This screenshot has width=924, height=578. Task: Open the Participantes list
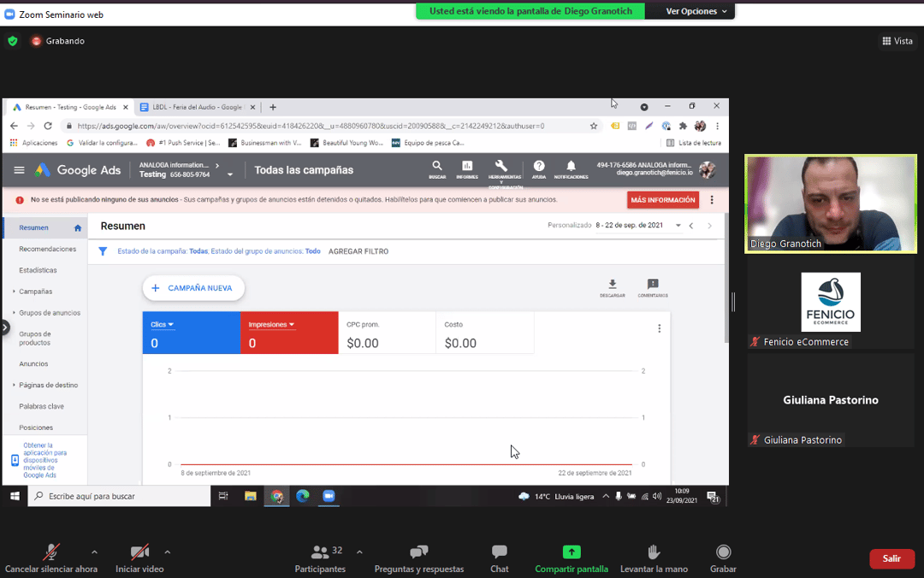[320, 552]
